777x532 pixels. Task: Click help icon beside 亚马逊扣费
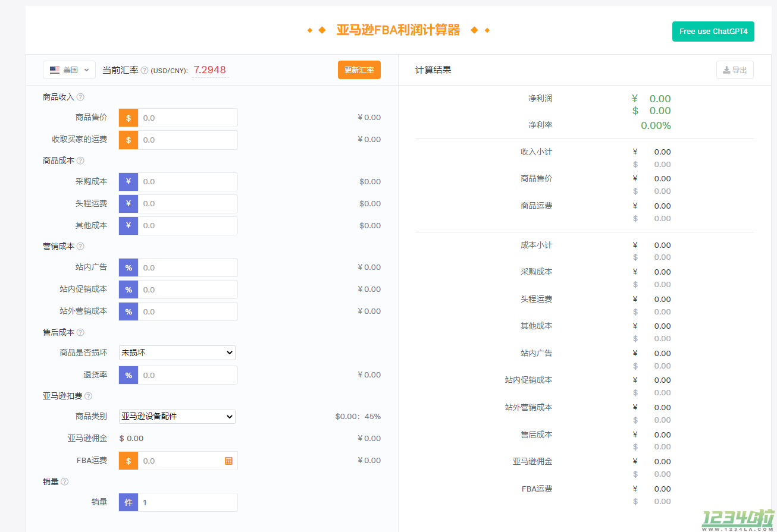coord(88,396)
